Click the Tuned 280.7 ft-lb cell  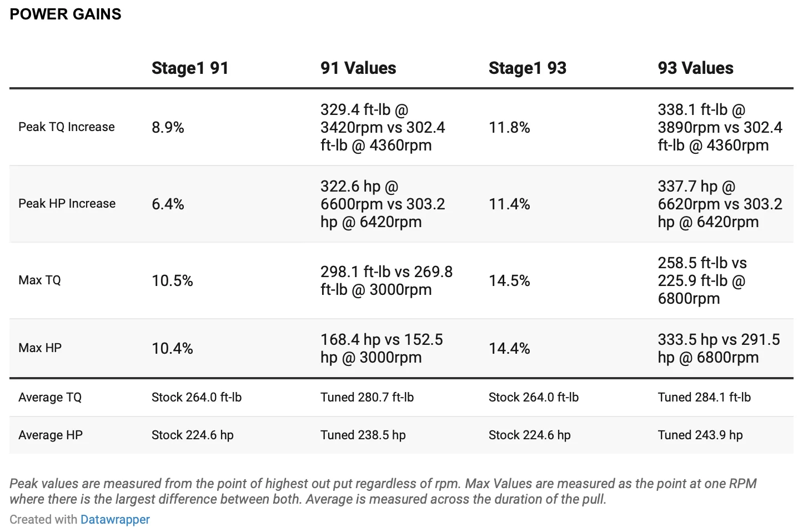click(367, 398)
